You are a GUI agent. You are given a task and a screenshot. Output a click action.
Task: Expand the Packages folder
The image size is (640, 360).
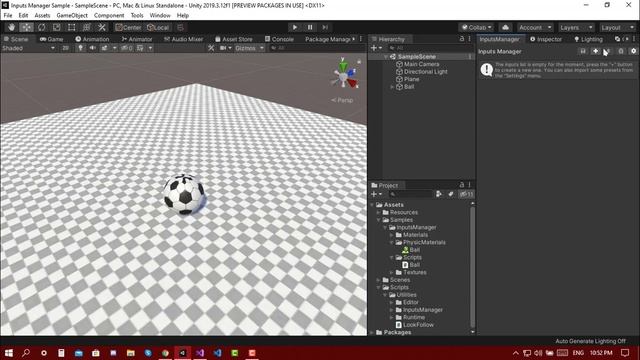point(372,332)
